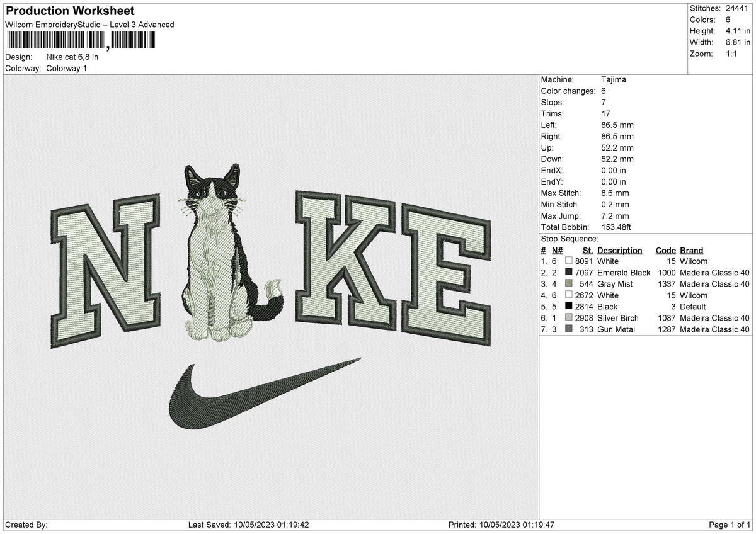This screenshot has height=534, width=756.
Task: Select the Black swatch in stop 5
Action: pos(569,306)
